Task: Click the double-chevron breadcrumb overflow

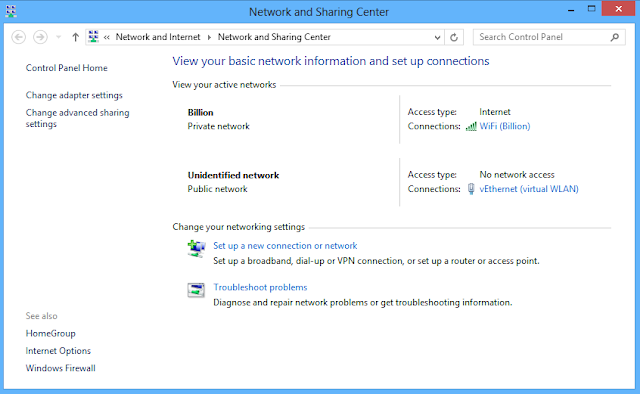Action: tap(107, 38)
